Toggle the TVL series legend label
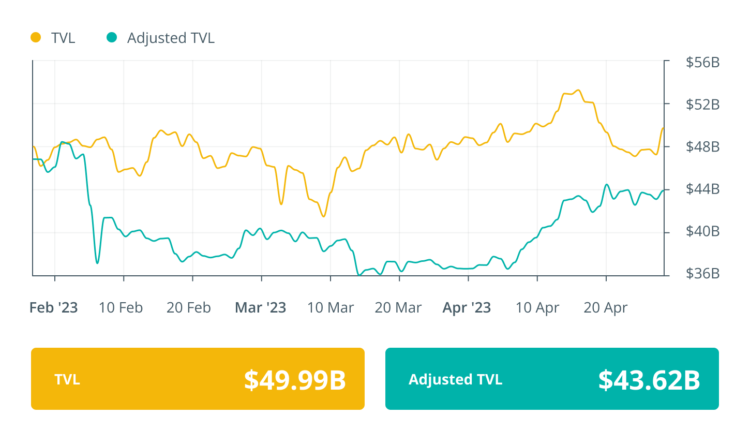This screenshot has height=430, width=750. point(65,38)
